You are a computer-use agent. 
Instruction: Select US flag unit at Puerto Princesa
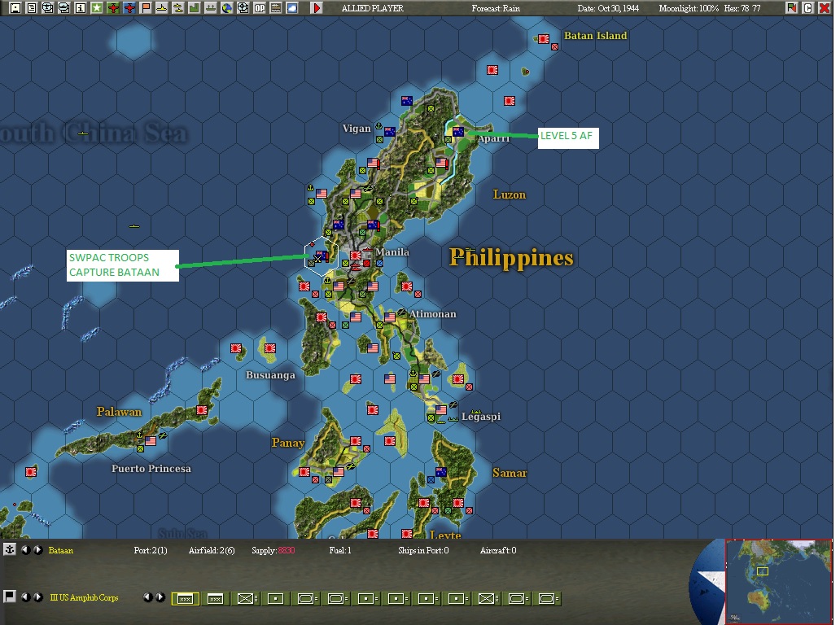[151, 441]
